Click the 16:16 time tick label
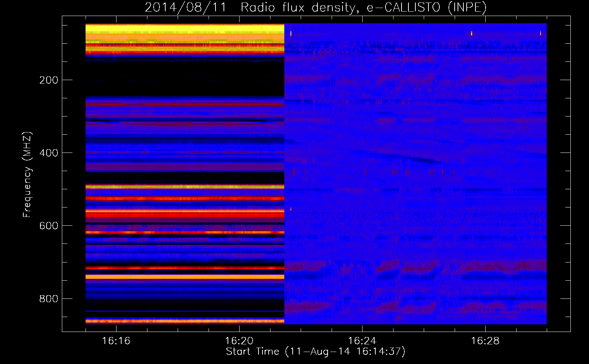This screenshot has height=364, width=589. point(116,341)
